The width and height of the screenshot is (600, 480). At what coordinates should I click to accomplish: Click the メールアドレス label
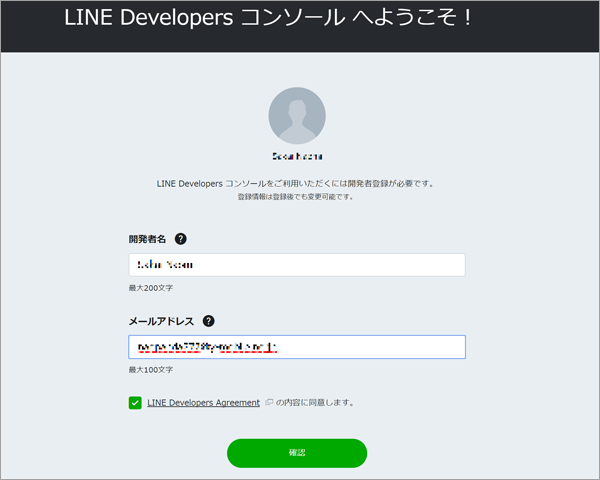click(161, 321)
